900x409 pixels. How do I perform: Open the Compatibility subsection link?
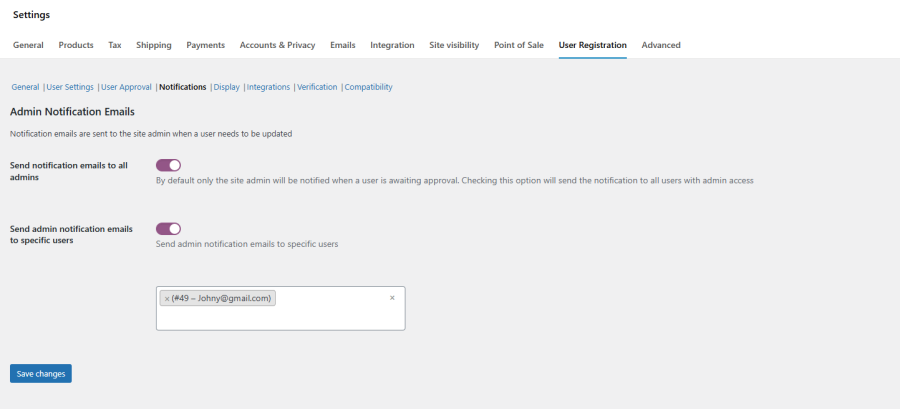(x=369, y=87)
